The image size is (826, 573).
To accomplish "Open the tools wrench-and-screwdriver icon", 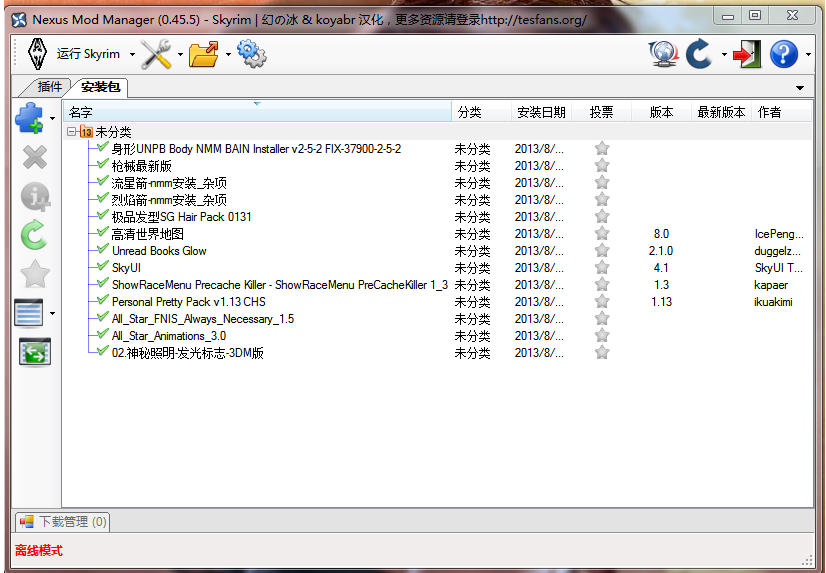I will 156,54.
